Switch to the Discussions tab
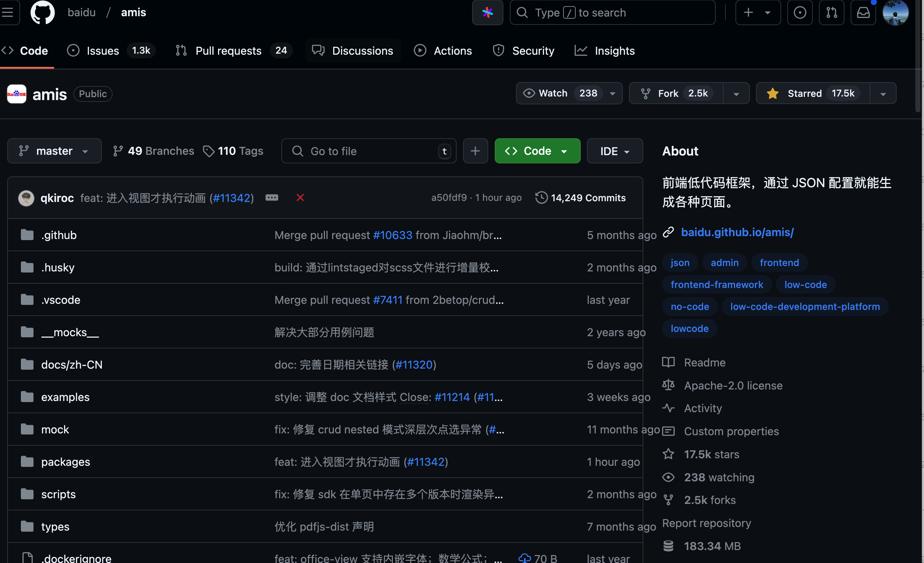 pyautogui.click(x=353, y=51)
